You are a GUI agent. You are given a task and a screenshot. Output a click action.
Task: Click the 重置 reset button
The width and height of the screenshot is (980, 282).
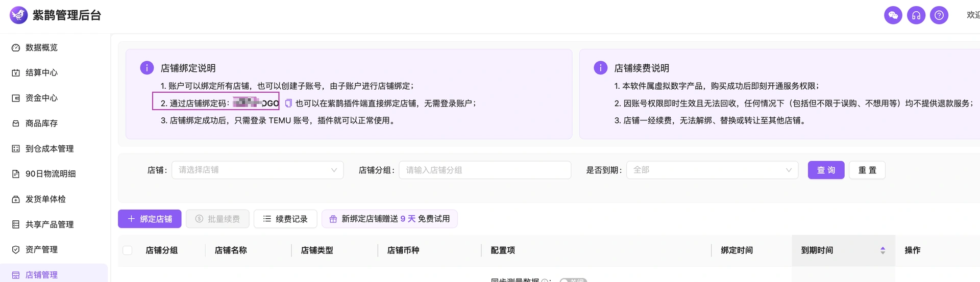[867, 170]
